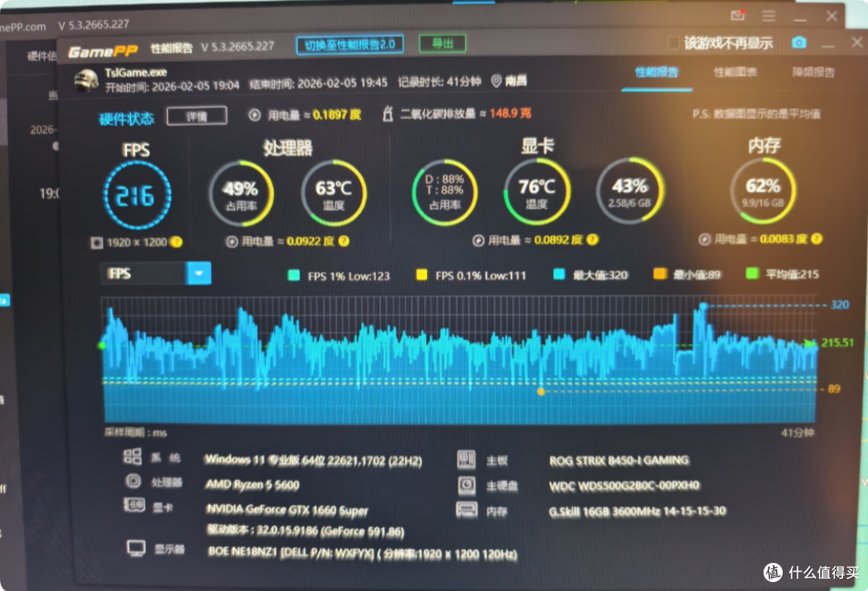
Task: Click the power icon before GPU 用电量 0.0892
Action: pyautogui.click(x=478, y=240)
